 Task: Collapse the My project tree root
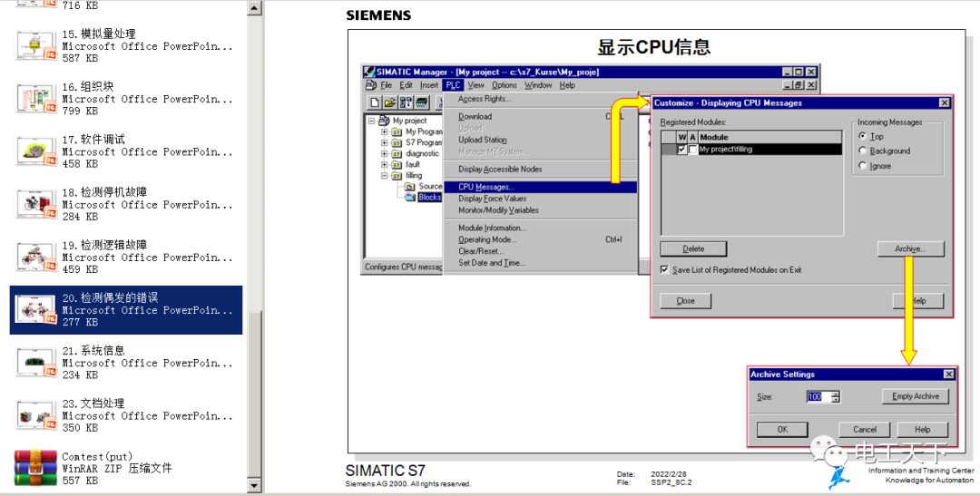(x=371, y=121)
